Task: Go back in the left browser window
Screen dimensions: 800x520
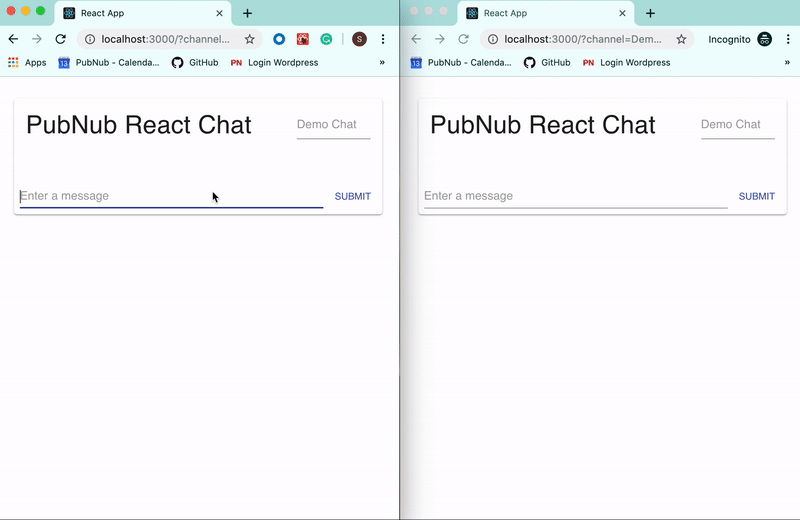Action: [x=13, y=39]
